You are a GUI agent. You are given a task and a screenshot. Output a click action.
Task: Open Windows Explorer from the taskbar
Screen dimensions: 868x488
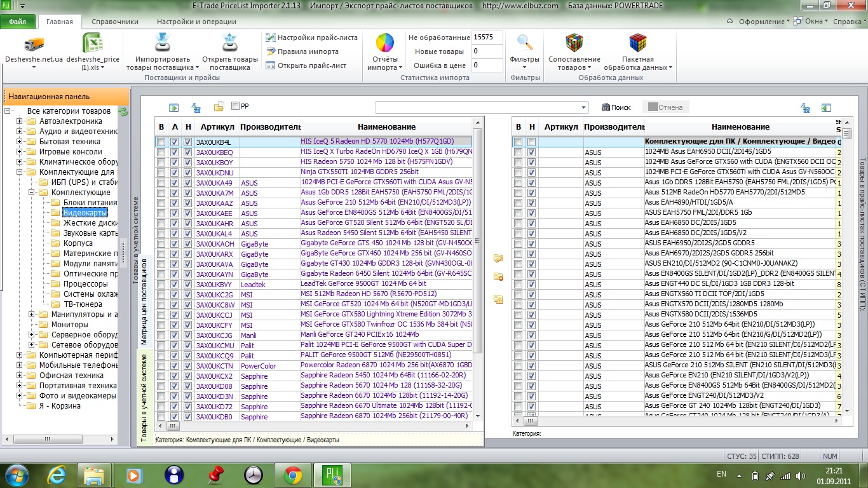tap(95, 475)
